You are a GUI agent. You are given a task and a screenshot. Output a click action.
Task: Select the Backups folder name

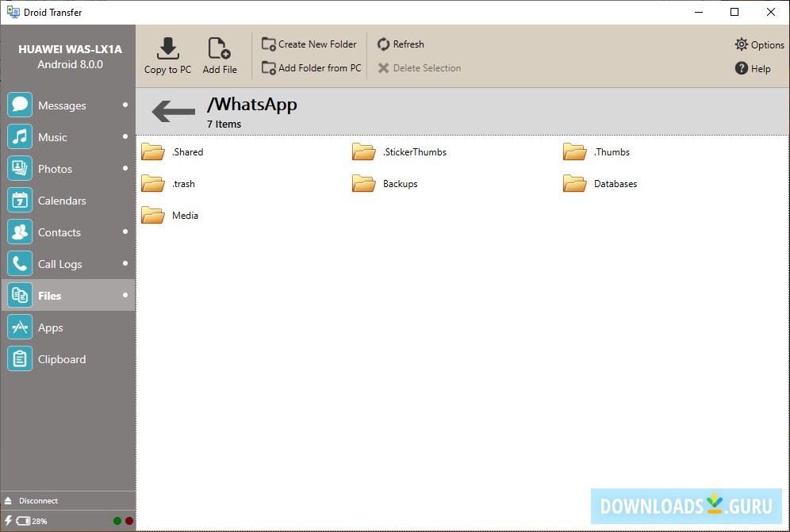click(400, 184)
